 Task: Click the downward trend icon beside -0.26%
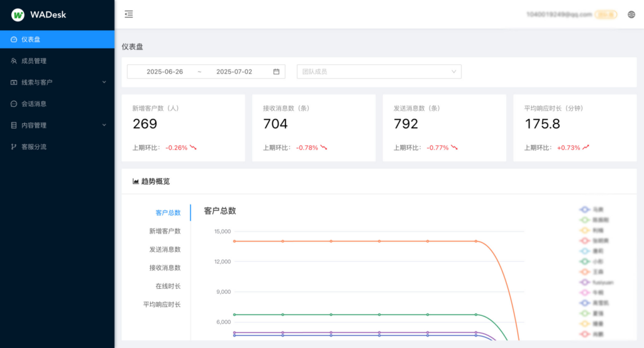point(193,147)
